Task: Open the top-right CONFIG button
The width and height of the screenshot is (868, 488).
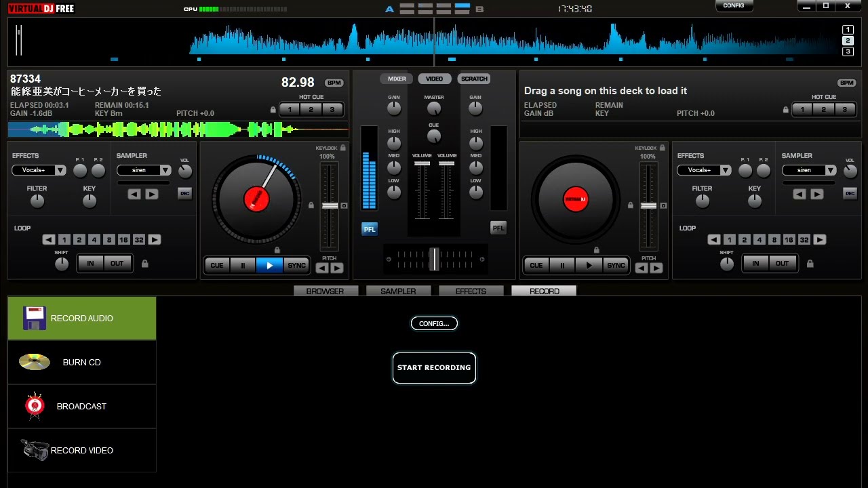Action: 734,6
